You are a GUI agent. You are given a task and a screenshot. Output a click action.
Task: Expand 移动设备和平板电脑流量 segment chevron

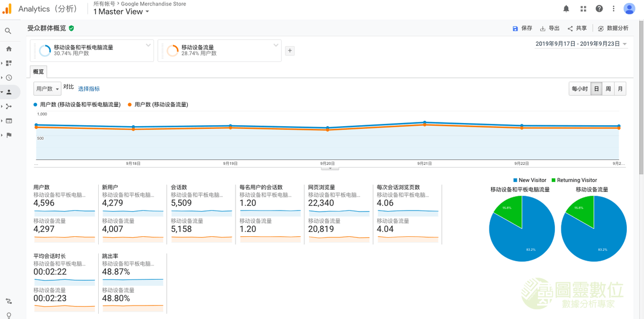(x=148, y=45)
